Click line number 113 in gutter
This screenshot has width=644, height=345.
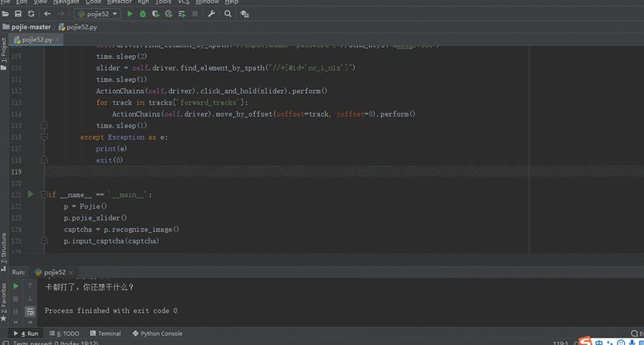(x=16, y=102)
